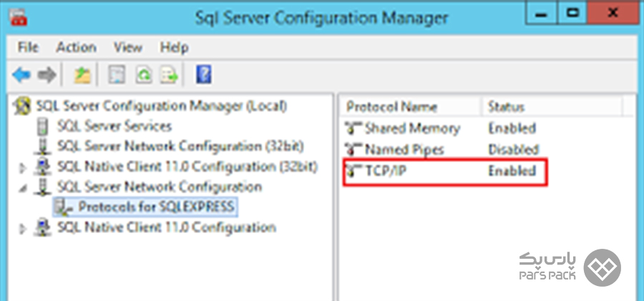Click the Properties toolbar icon
Screen dimensions: 644x301
click(x=116, y=75)
